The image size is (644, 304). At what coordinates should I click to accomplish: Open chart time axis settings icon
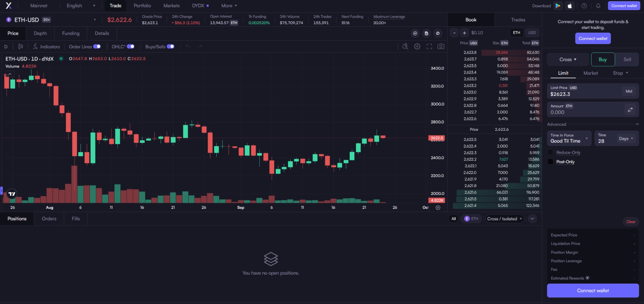[x=438, y=208]
